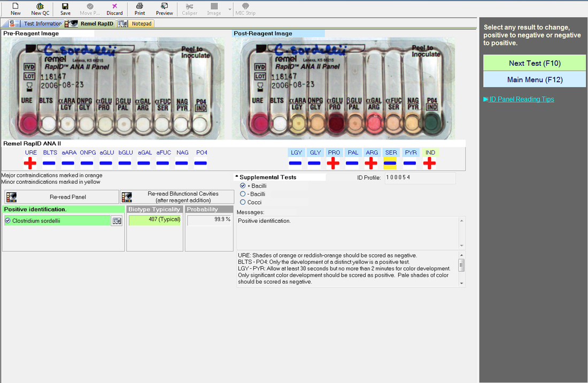This screenshot has width=588, height=383.
Task: Toggle the URE positive result marker
Action: (x=30, y=163)
